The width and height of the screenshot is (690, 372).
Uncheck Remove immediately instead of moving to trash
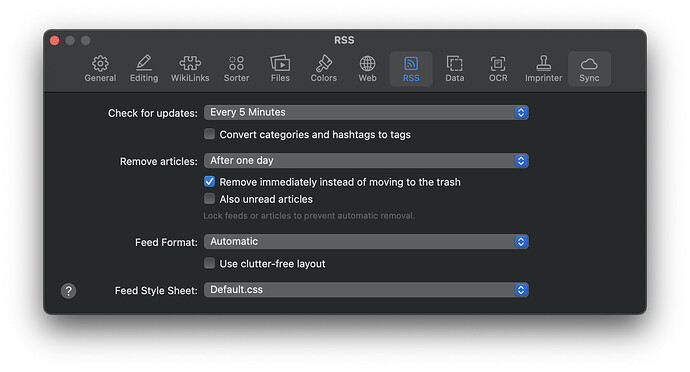(x=209, y=181)
